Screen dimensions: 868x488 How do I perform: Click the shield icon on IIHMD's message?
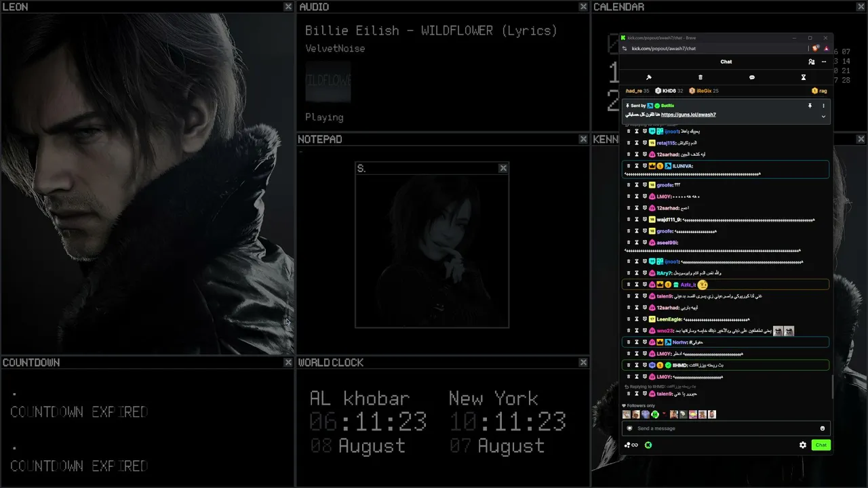pyautogui.click(x=644, y=365)
